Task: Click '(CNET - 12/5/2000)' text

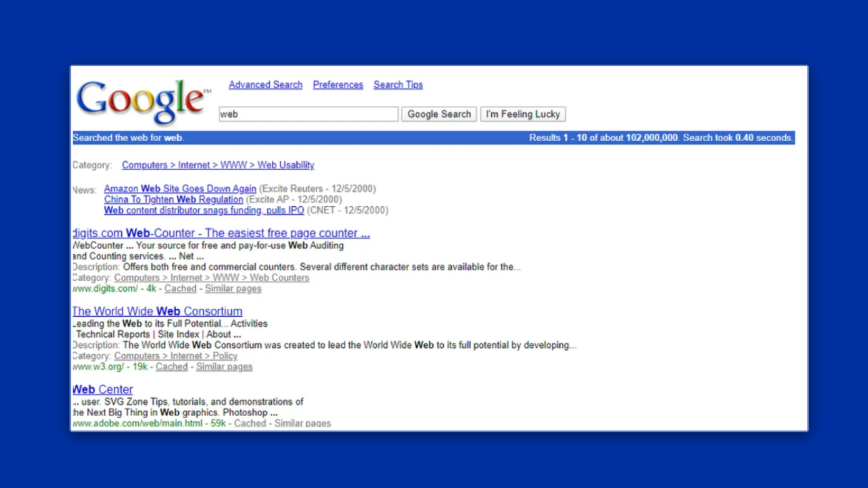Action: (347, 211)
